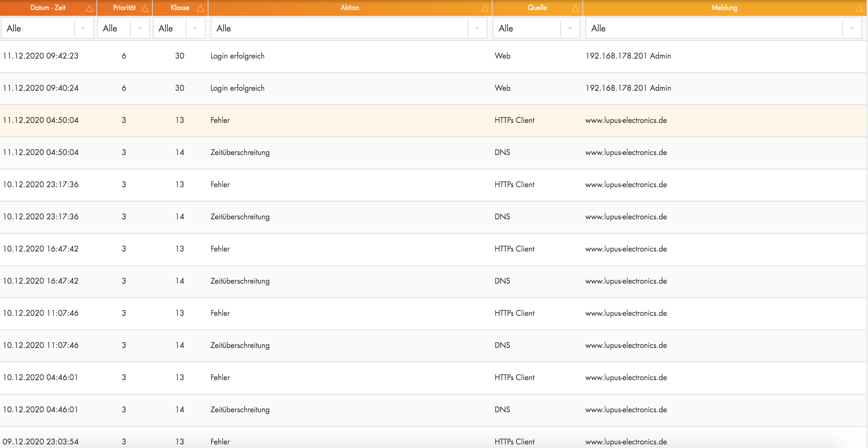This screenshot has height=448, width=868.
Task: Expand the Meldung filter dropdown arrow
Action: (x=852, y=29)
